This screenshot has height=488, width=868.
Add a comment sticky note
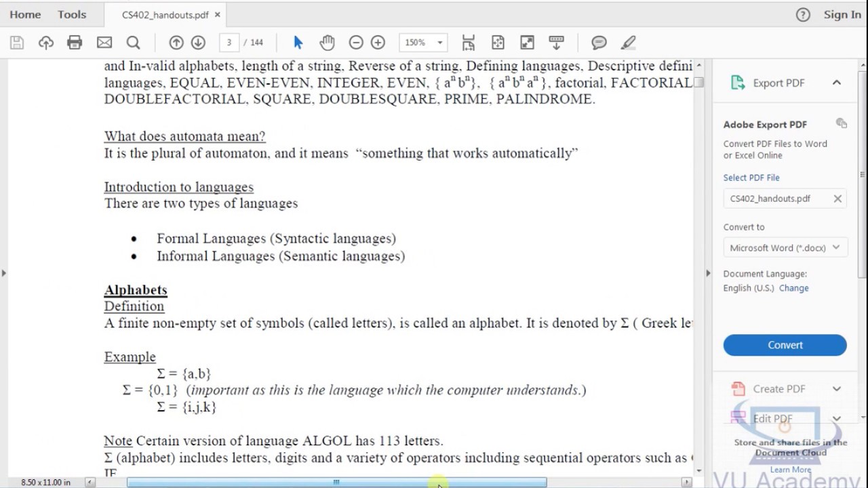(599, 43)
